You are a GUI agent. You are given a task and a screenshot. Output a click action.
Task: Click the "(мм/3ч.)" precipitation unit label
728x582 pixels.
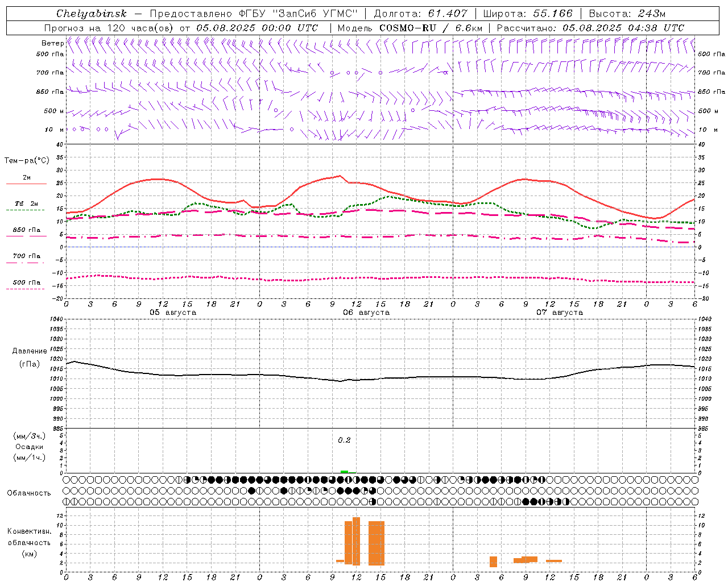(30, 436)
